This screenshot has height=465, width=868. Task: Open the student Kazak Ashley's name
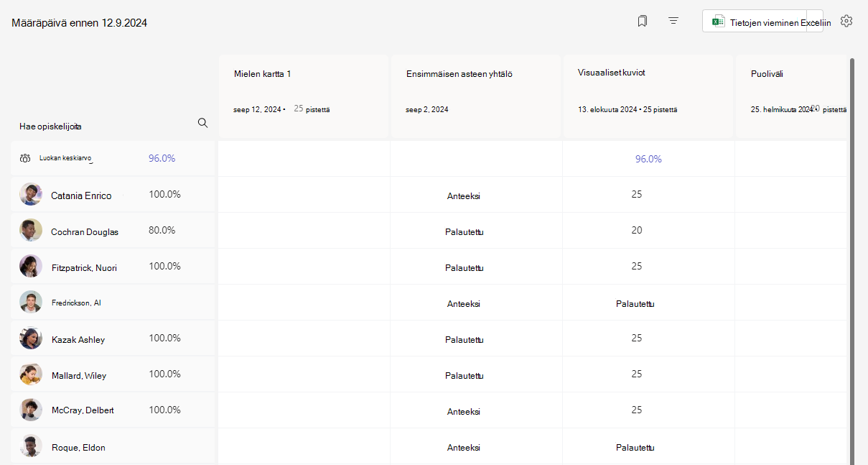78,339
